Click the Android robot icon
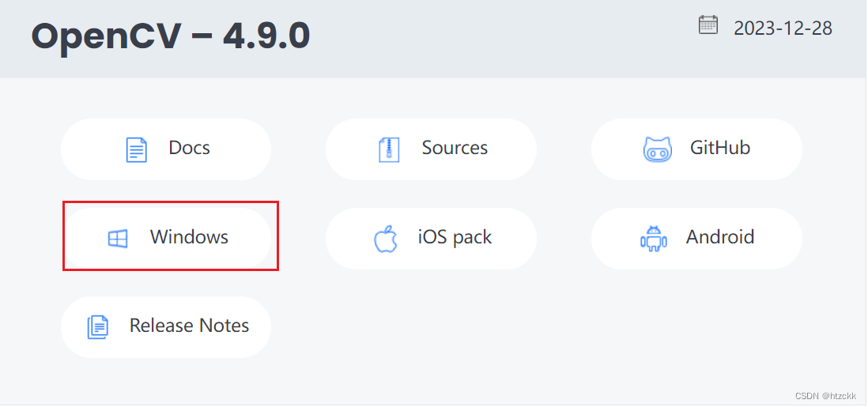The image size is (868, 407). click(x=654, y=239)
